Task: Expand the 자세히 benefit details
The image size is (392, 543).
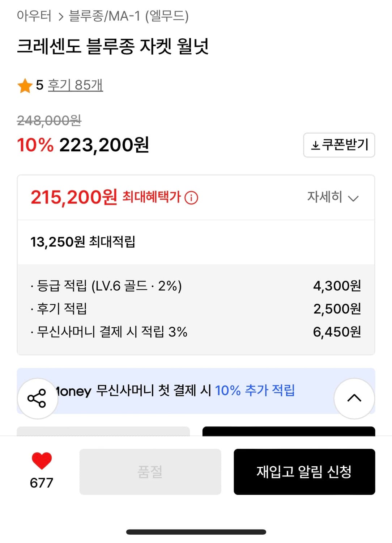Action: 324,197
